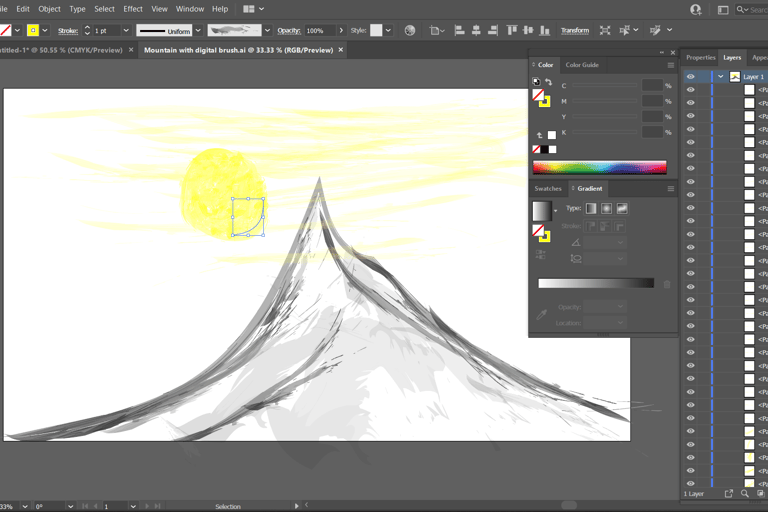Click the Isolate Selected Object icon
This screenshot has height=512, width=768.
(605, 30)
